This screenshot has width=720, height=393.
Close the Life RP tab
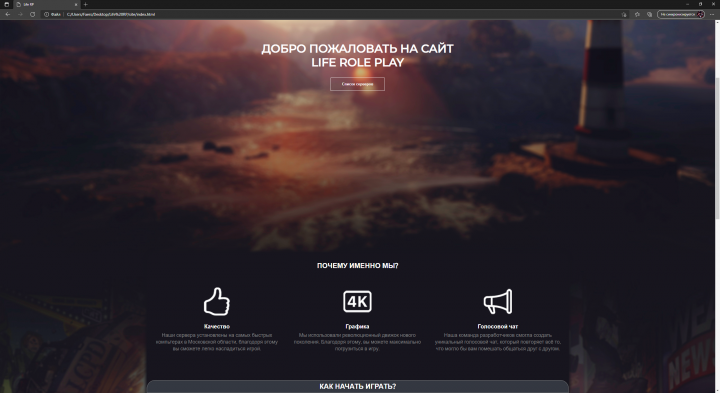(x=76, y=4)
